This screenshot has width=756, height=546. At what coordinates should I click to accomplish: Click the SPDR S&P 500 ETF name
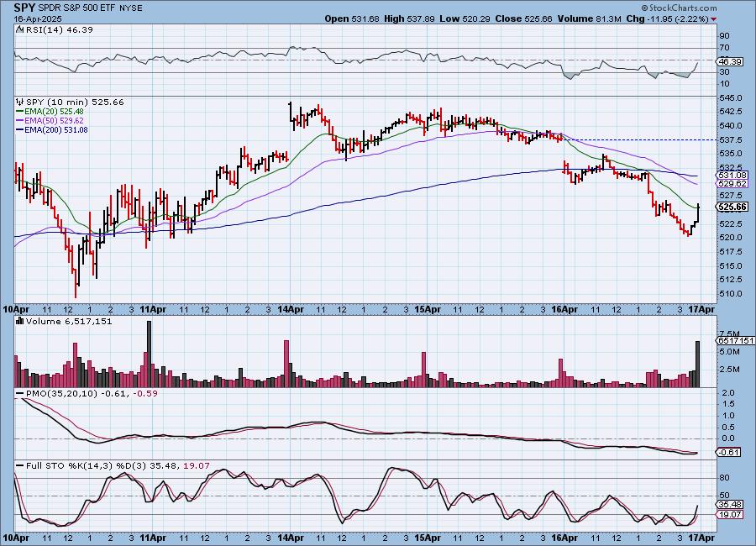[76, 8]
